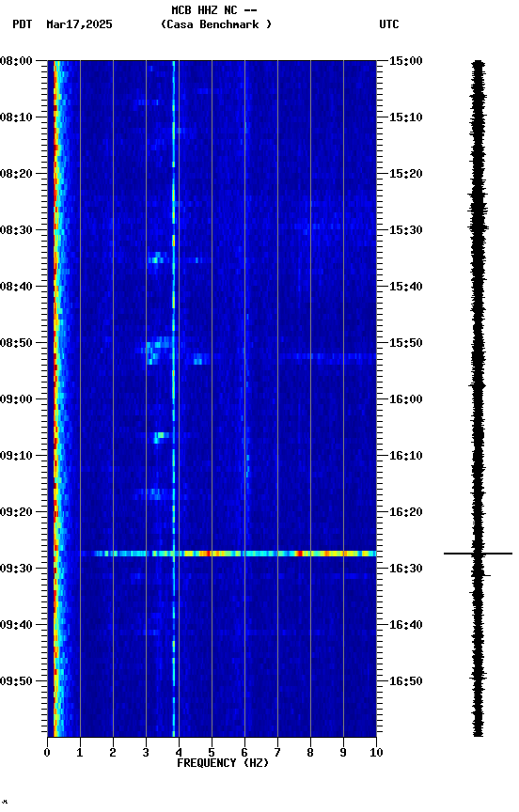519x812 pixels.
Task: Click the 6 Hz frequency tick label
Action: [244, 753]
